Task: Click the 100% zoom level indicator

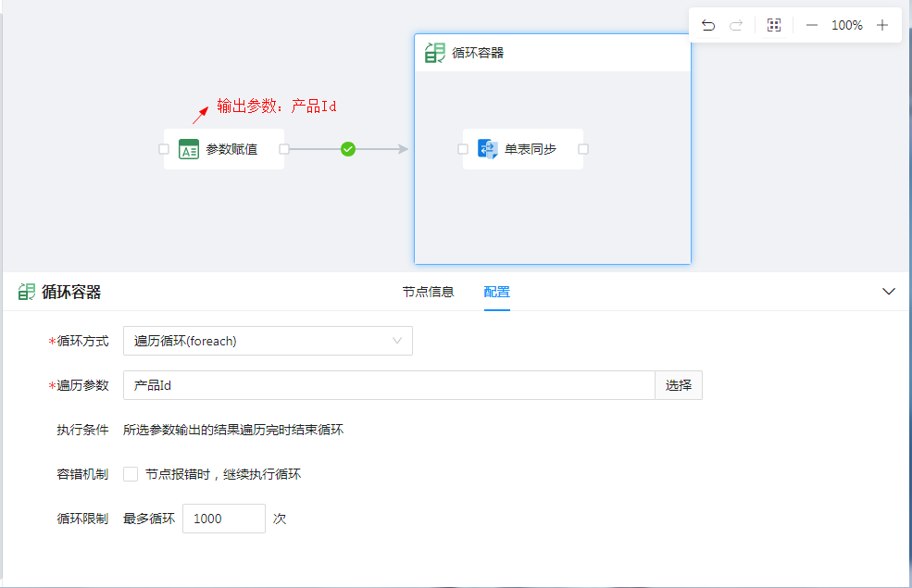Action: 846,26
